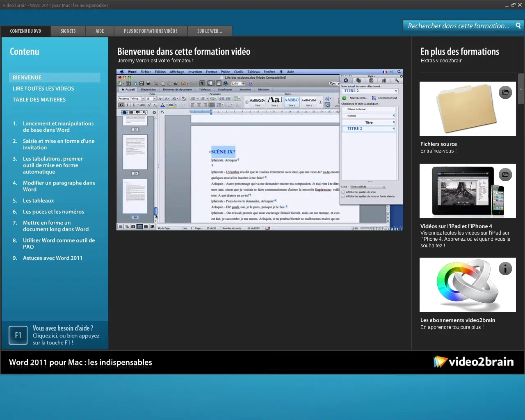
Task: Open the PLUS DE FORMATIONS VIDÉO ! tab
Action: coord(151,31)
